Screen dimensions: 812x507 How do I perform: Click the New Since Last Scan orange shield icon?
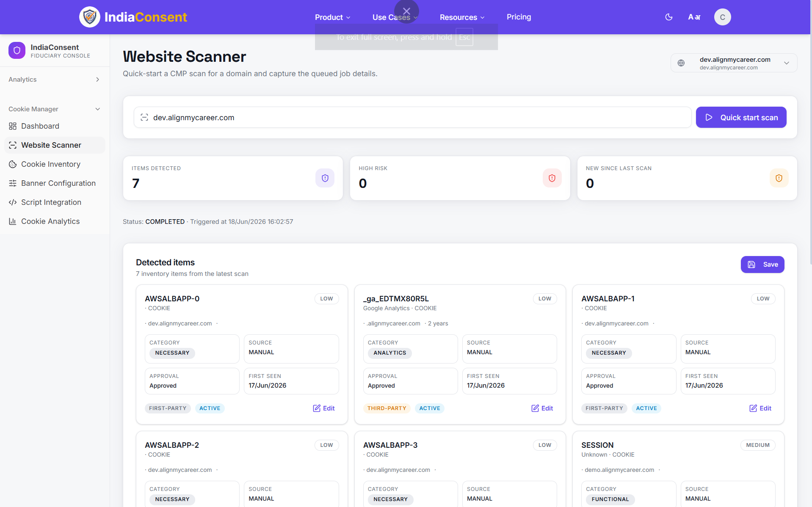pyautogui.click(x=779, y=178)
